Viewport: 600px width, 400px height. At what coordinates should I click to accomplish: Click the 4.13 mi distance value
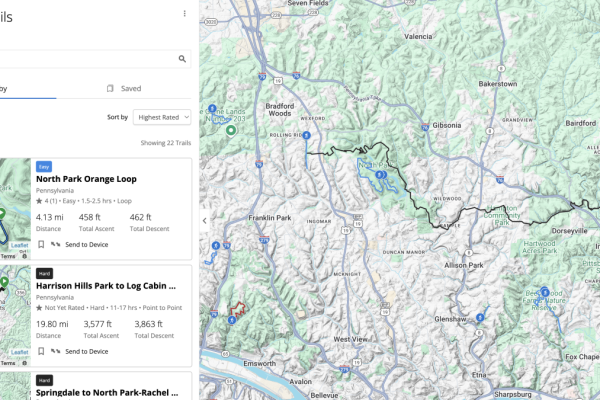click(x=50, y=217)
